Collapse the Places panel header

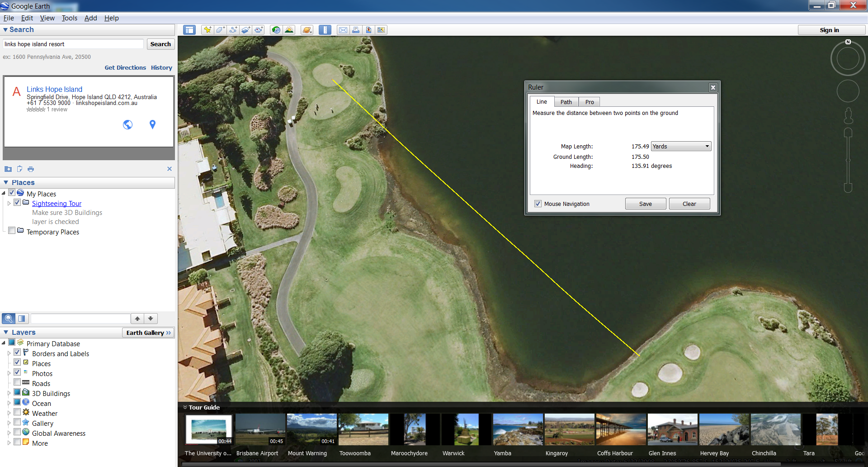6,182
